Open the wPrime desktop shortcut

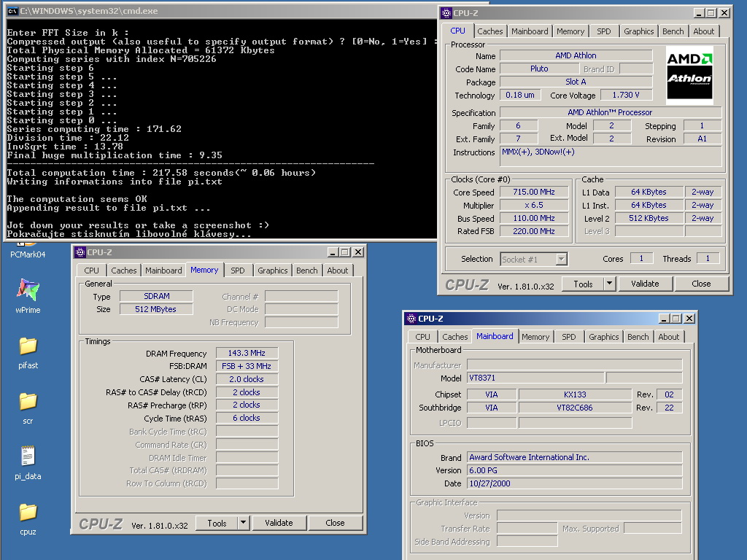[x=28, y=295]
